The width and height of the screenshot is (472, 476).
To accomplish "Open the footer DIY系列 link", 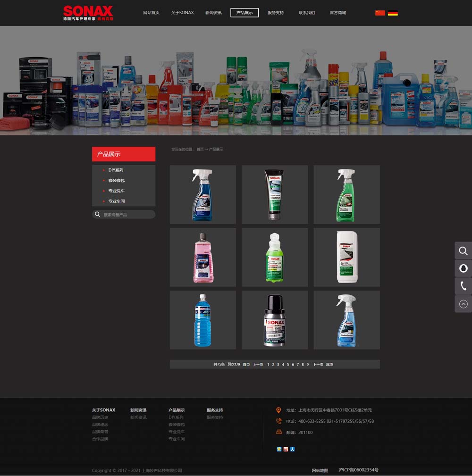I will point(176,418).
